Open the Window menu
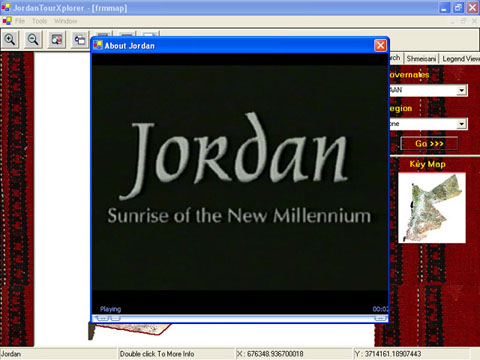This screenshot has width=480, height=360. (x=66, y=21)
